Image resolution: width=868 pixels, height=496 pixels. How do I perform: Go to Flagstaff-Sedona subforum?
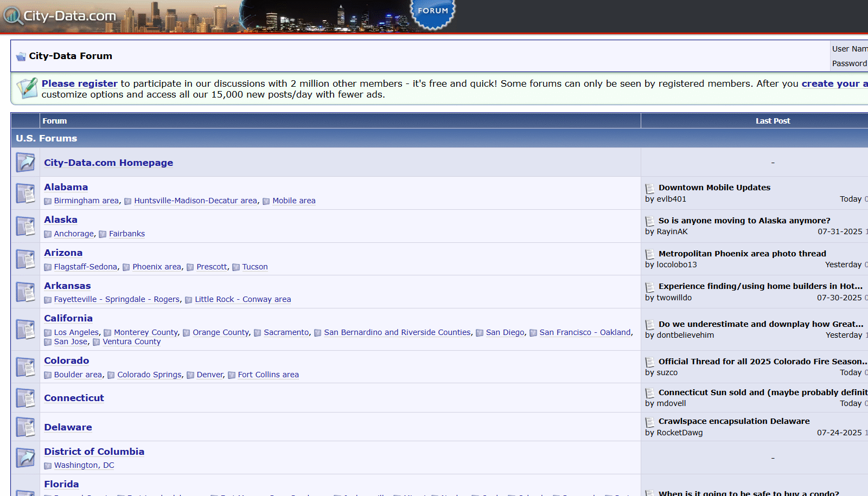click(86, 267)
